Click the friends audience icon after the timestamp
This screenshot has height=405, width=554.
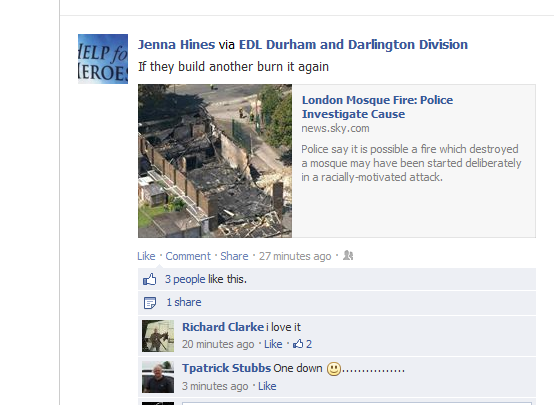[348, 256]
